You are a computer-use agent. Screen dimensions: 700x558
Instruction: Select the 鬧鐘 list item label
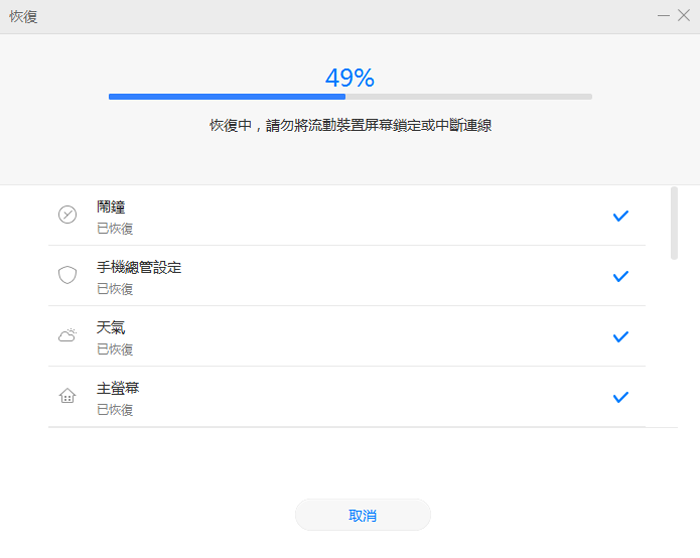click(x=111, y=207)
